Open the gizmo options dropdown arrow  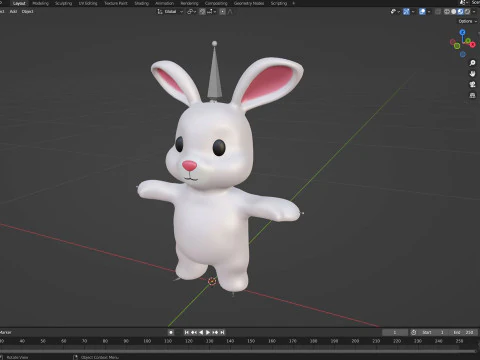(x=413, y=12)
